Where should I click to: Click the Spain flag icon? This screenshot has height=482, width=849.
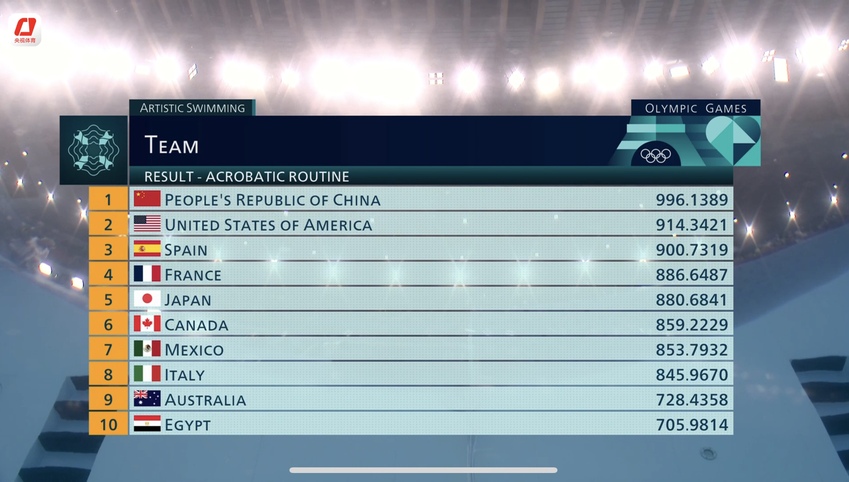[x=147, y=249]
